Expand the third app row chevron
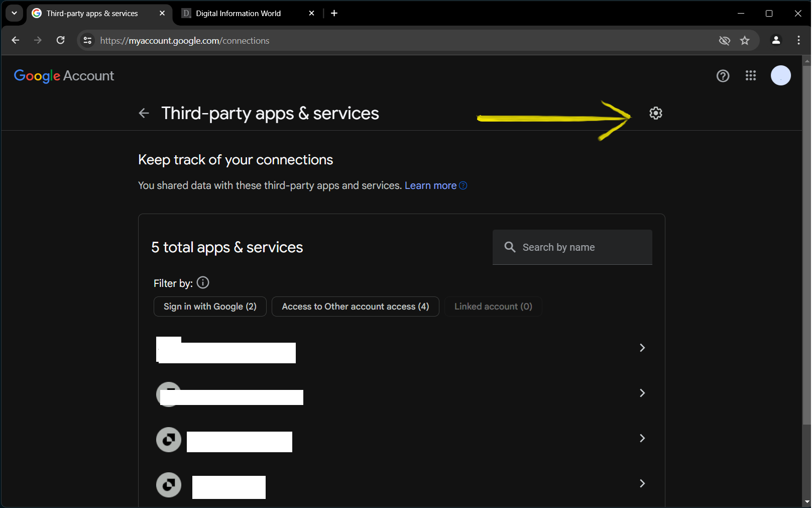812x508 pixels. click(x=642, y=438)
